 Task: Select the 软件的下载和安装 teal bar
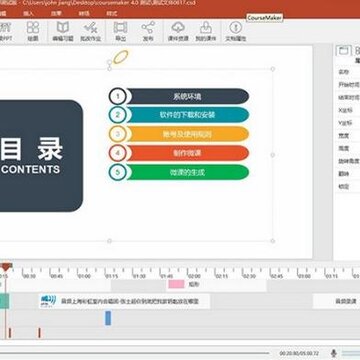(x=187, y=115)
